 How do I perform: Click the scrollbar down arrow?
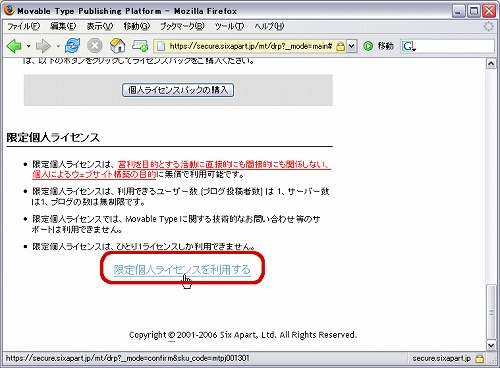[491, 345]
